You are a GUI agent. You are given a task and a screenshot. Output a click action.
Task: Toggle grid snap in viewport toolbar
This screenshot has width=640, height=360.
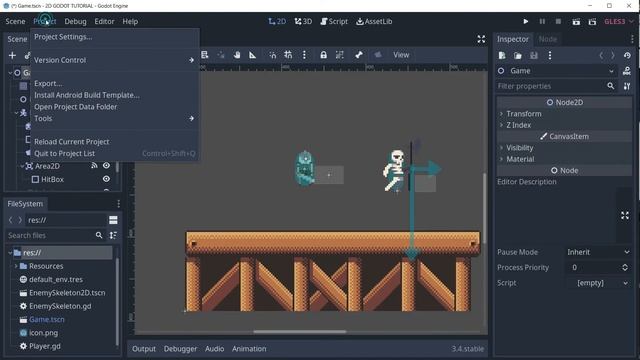[x=288, y=55]
